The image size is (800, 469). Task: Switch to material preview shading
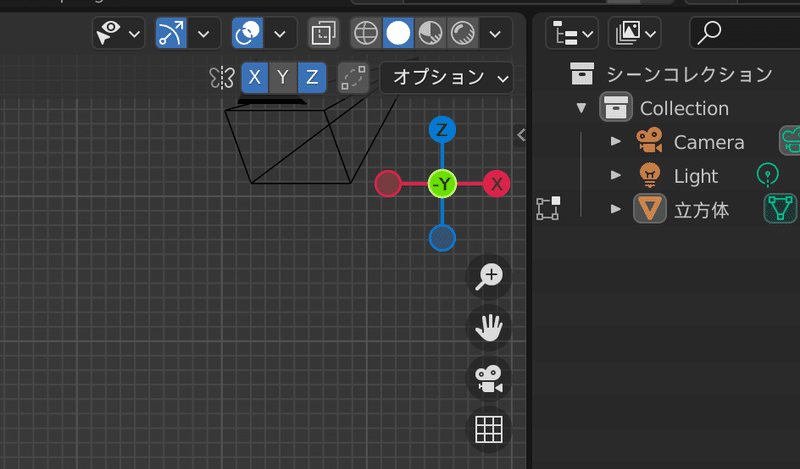pyautogui.click(x=430, y=33)
